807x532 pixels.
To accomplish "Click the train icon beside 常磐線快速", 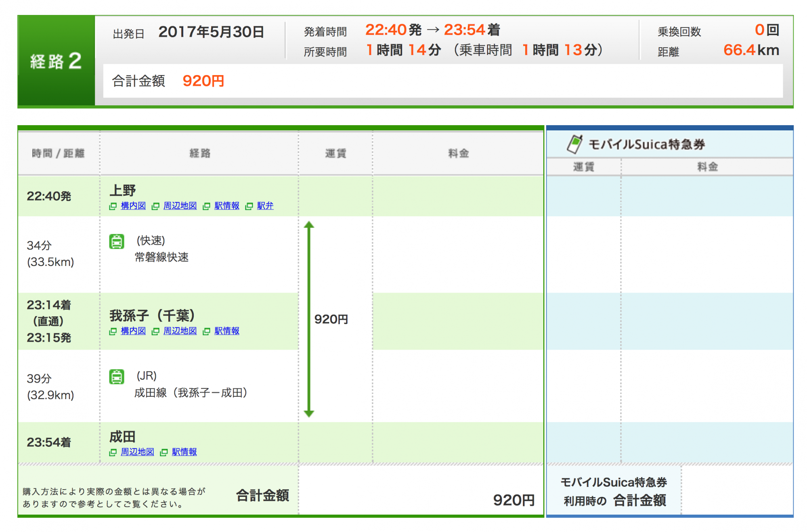I will tap(117, 241).
